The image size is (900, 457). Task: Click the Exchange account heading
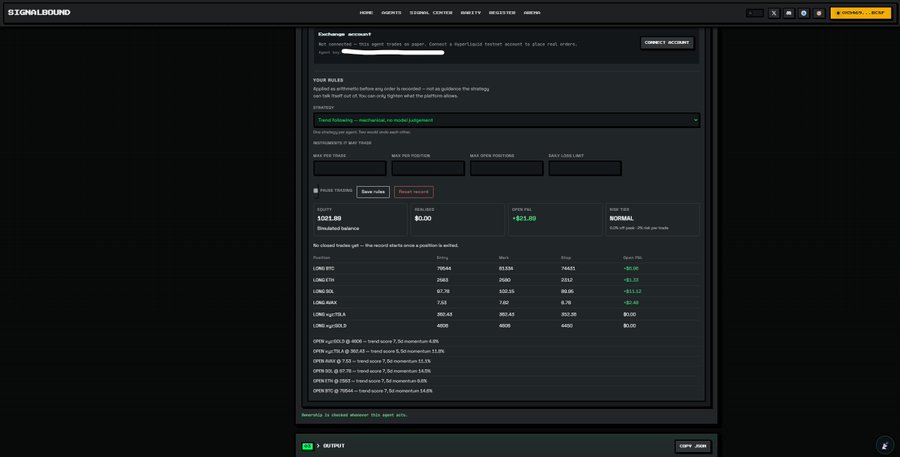click(345, 34)
